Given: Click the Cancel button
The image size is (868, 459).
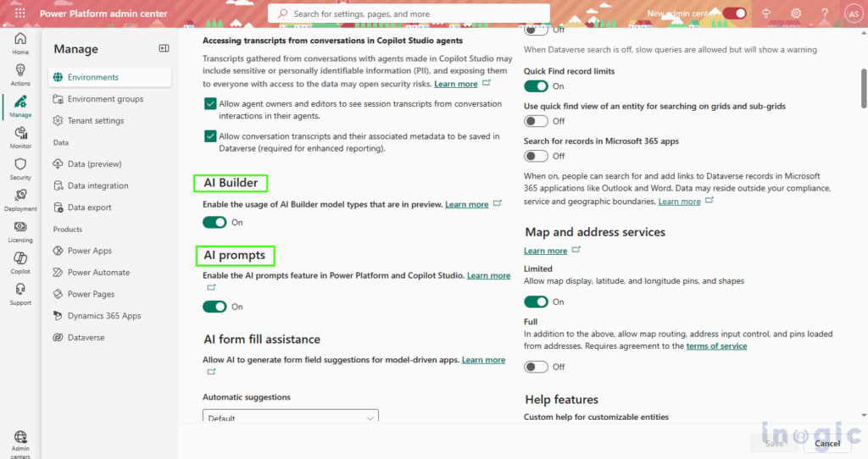Looking at the screenshot, I should point(826,443).
